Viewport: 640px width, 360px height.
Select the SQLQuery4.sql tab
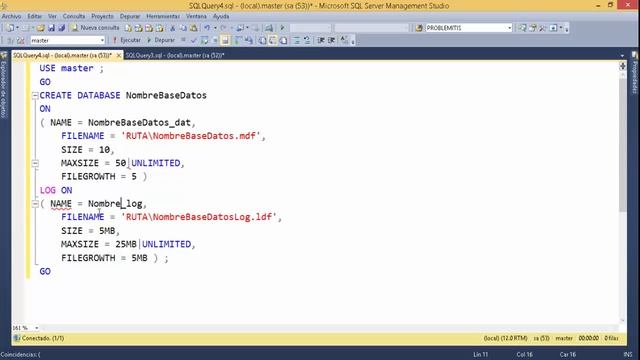pyautogui.click(x=62, y=55)
